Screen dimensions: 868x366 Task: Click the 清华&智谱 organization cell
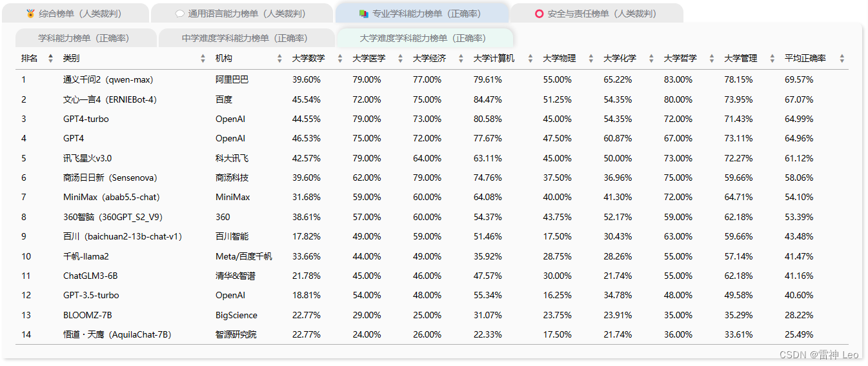point(235,276)
